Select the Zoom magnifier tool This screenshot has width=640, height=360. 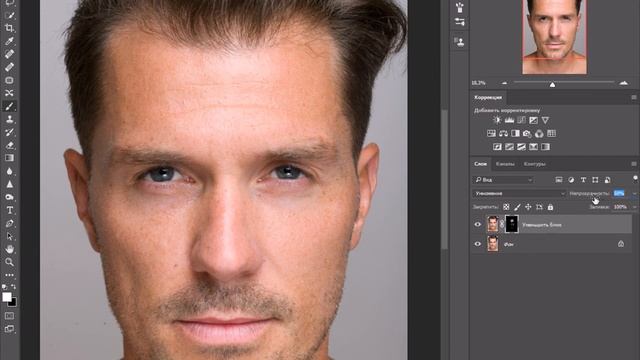coord(9,262)
